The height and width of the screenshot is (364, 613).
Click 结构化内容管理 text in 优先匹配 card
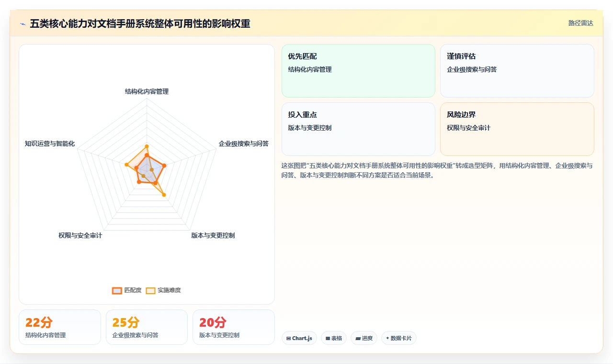(x=310, y=69)
